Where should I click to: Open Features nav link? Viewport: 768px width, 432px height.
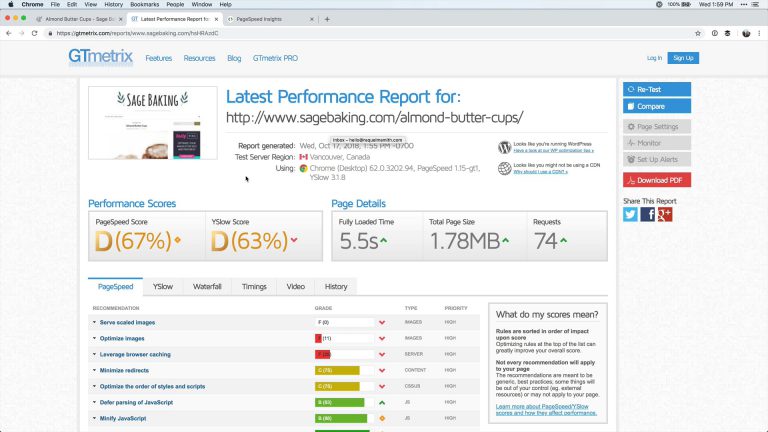(159, 58)
